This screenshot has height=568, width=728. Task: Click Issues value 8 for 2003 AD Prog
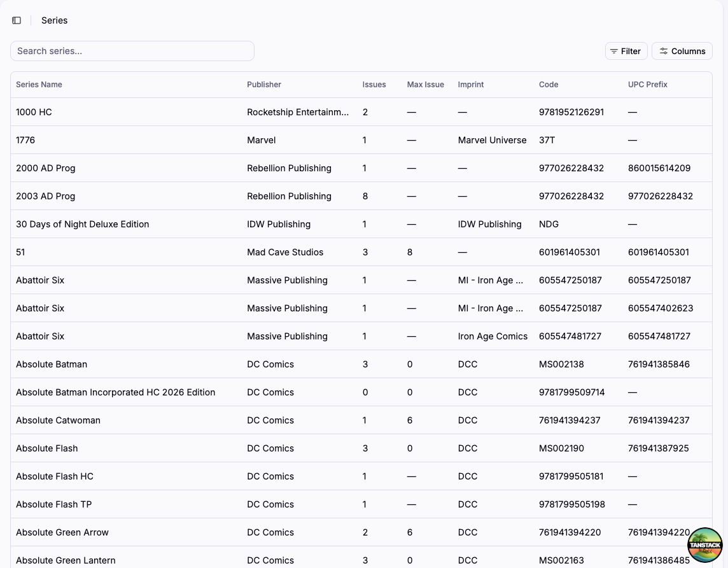coord(365,196)
